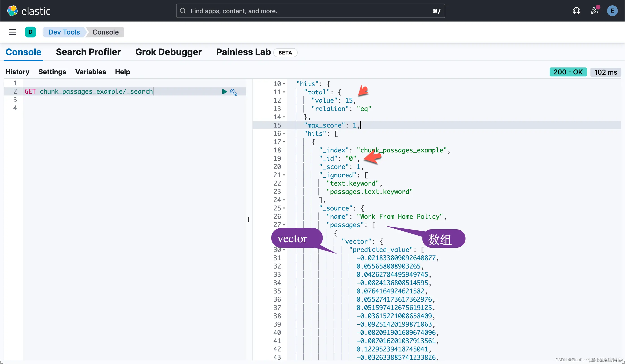Open the hamburger navigation menu
Screen dimensions: 625x364
(x=12, y=32)
